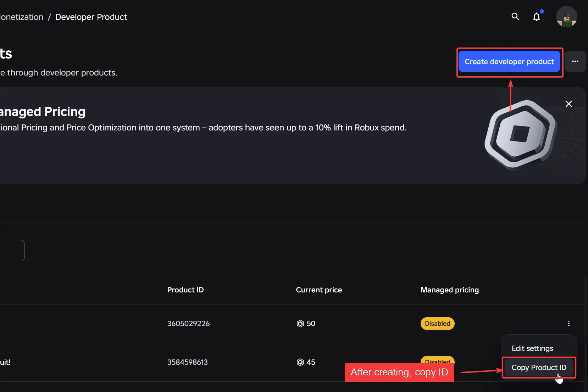Open the user avatar profile menu
This screenshot has height=392, width=588.
click(x=566, y=17)
